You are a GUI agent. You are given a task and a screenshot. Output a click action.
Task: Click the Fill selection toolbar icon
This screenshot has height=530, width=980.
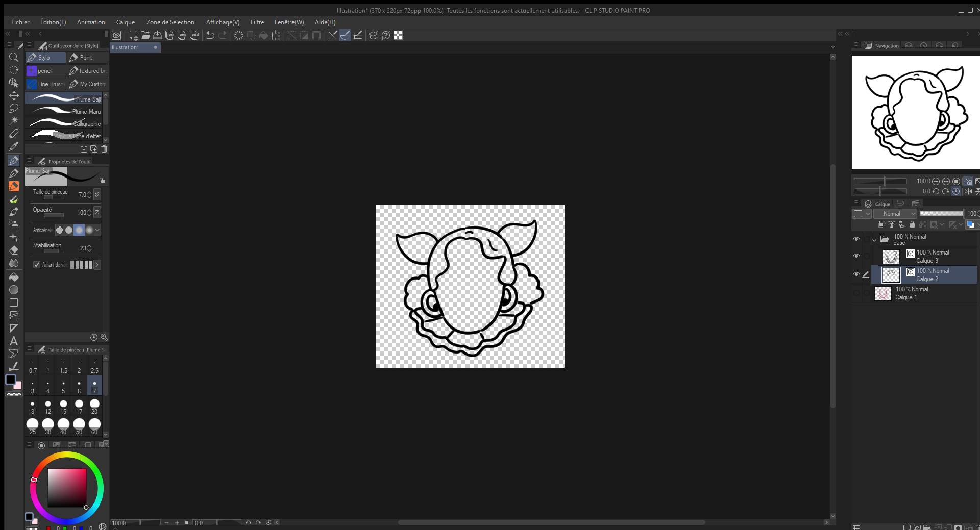pyautogui.click(x=263, y=35)
